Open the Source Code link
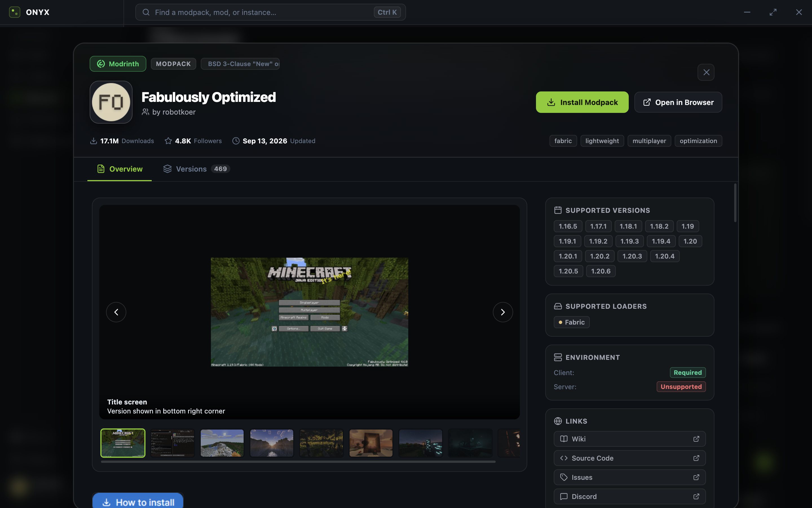812x508 pixels. point(630,458)
